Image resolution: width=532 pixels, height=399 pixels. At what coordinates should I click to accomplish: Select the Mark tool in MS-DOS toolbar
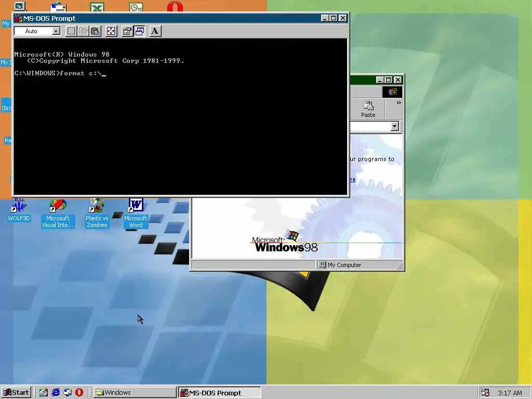71,31
